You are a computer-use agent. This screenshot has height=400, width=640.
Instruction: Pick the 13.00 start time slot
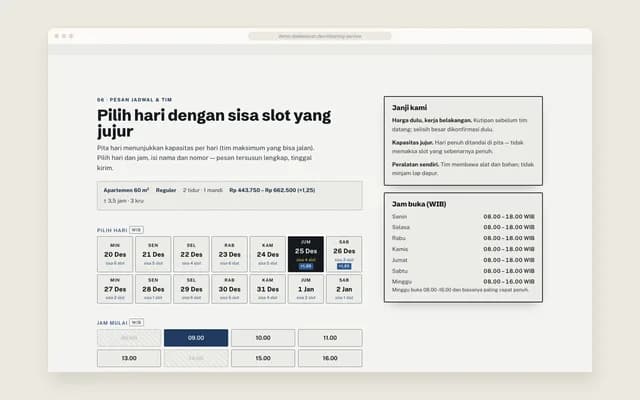click(x=129, y=358)
